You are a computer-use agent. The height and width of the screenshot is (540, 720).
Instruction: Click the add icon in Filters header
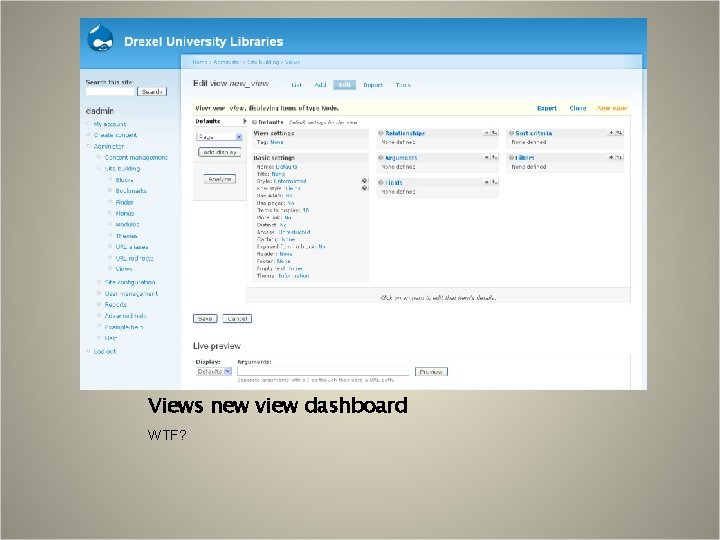(x=611, y=158)
